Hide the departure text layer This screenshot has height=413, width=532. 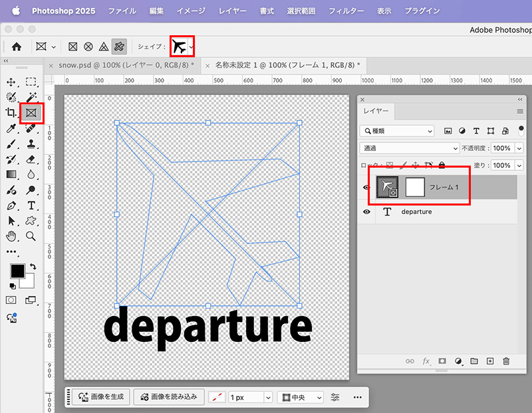point(366,211)
